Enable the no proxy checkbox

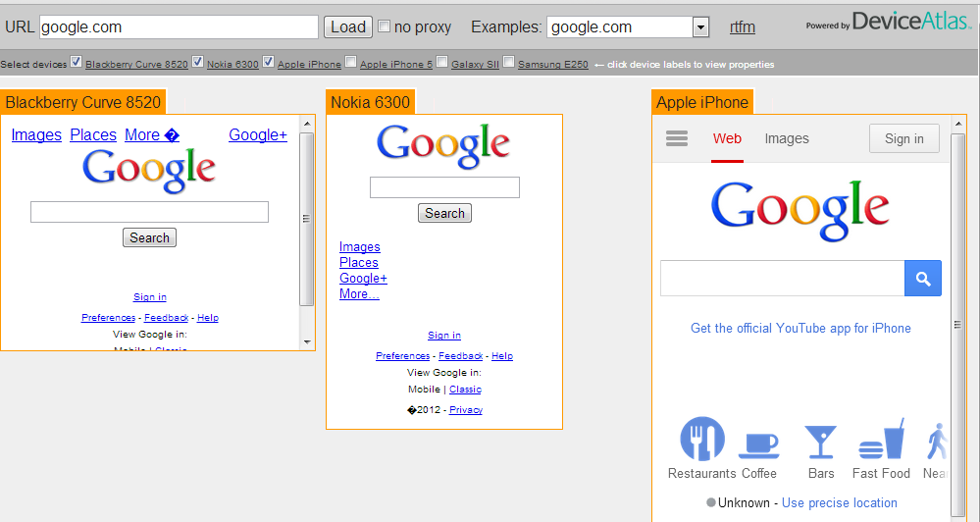[x=385, y=26]
